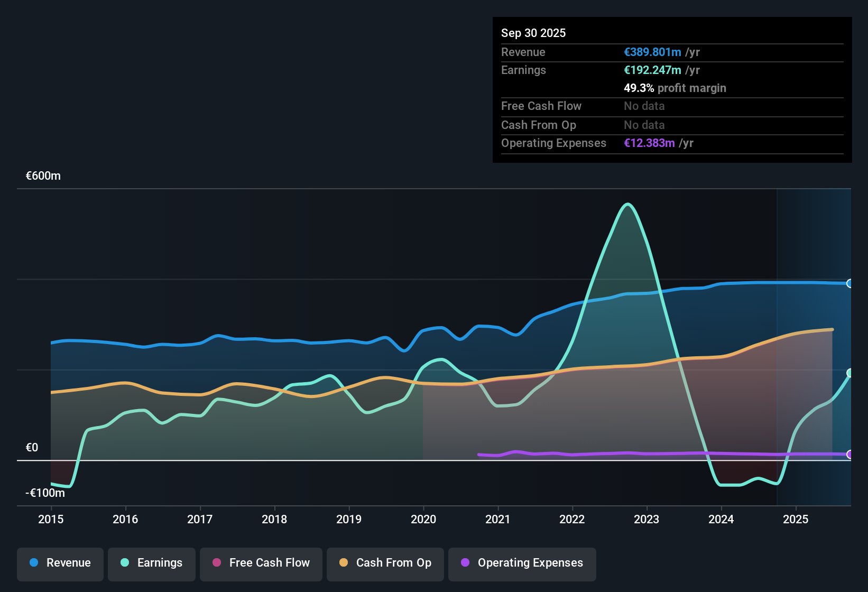Click the purple Operating Expenses legend dot
The height and width of the screenshot is (592, 868).
pyautogui.click(x=465, y=562)
